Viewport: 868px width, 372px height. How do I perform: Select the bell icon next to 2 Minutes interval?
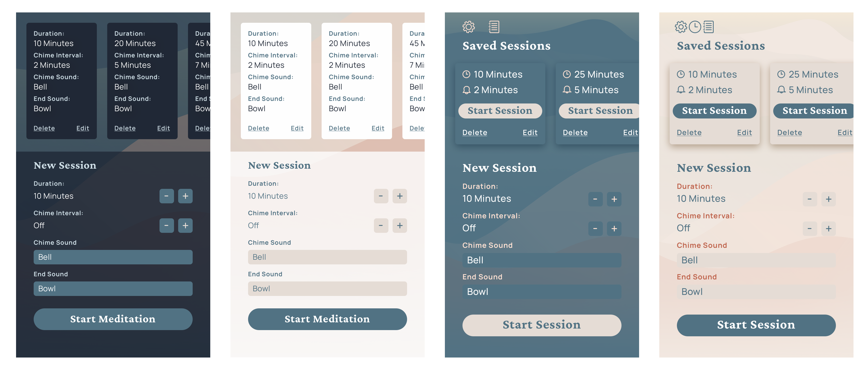[467, 90]
